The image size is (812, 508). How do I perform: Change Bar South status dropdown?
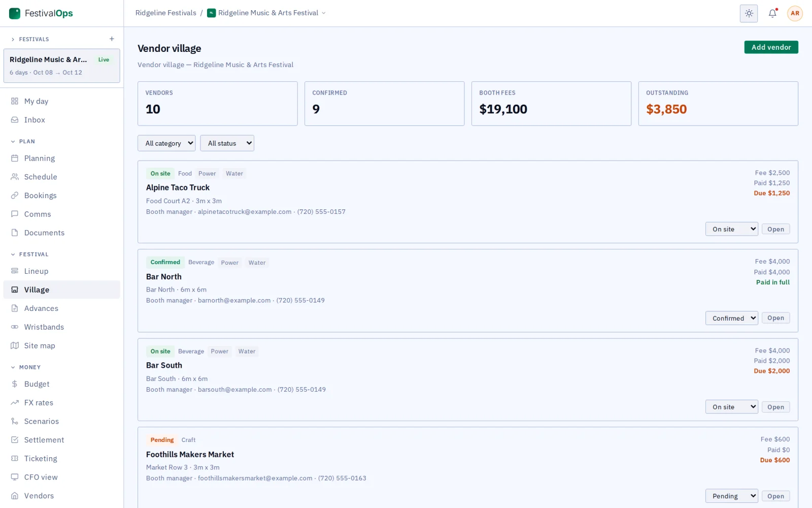click(x=731, y=407)
